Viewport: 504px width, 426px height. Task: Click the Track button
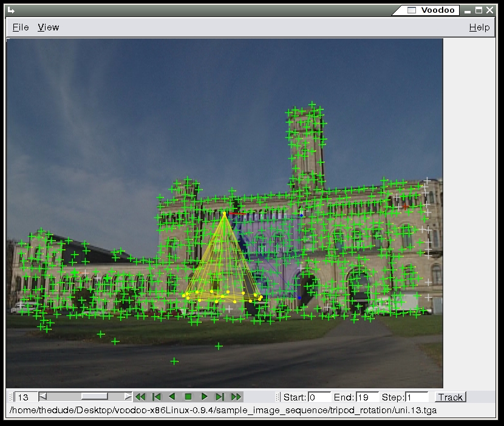450,397
